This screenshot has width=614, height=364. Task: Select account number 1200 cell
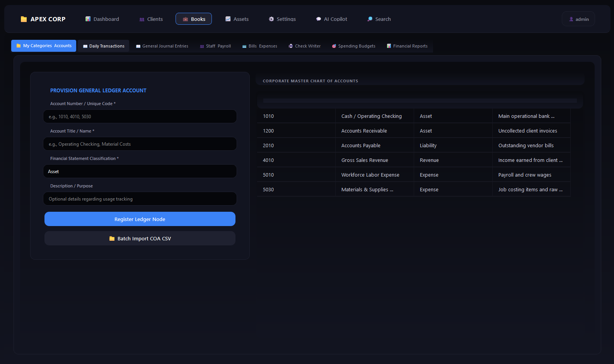coord(296,131)
